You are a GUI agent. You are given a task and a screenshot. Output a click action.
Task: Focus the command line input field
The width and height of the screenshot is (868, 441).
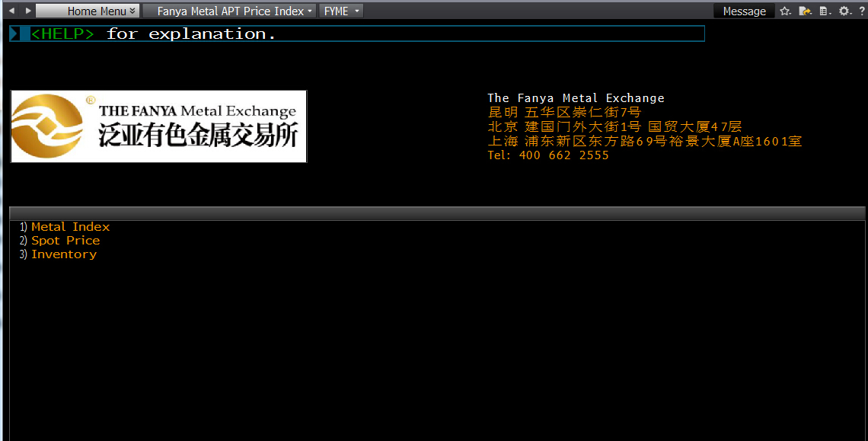(x=357, y=34)
